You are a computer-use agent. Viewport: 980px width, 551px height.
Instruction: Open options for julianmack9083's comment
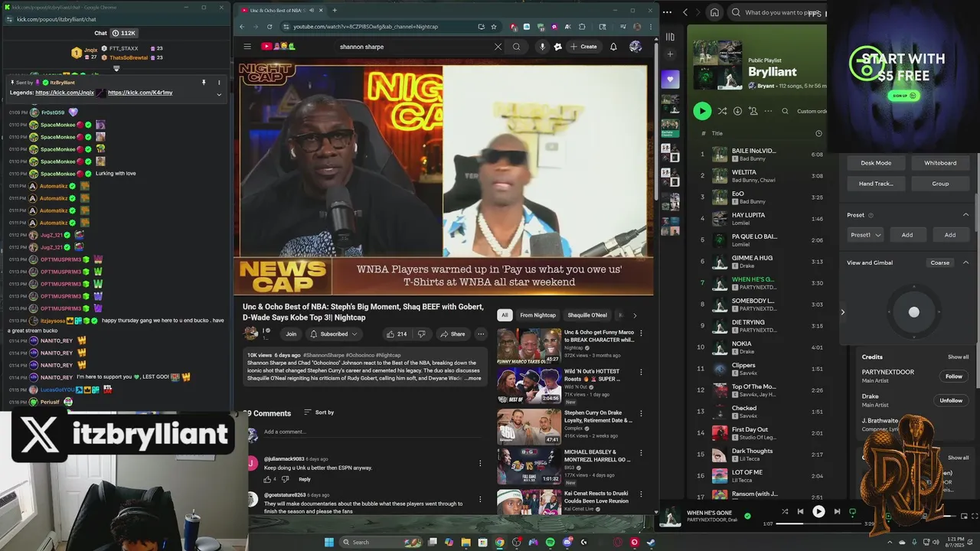click(480, 463)
